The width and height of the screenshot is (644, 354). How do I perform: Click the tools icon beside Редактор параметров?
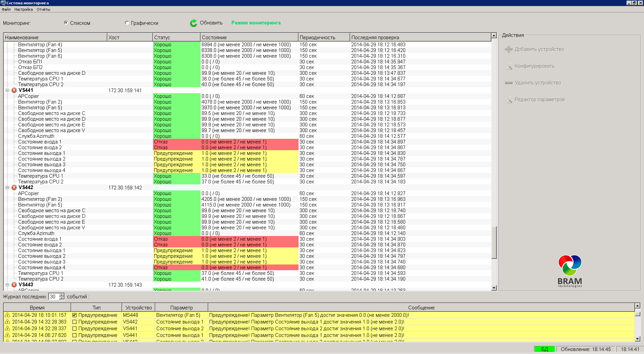coord(509,100)
